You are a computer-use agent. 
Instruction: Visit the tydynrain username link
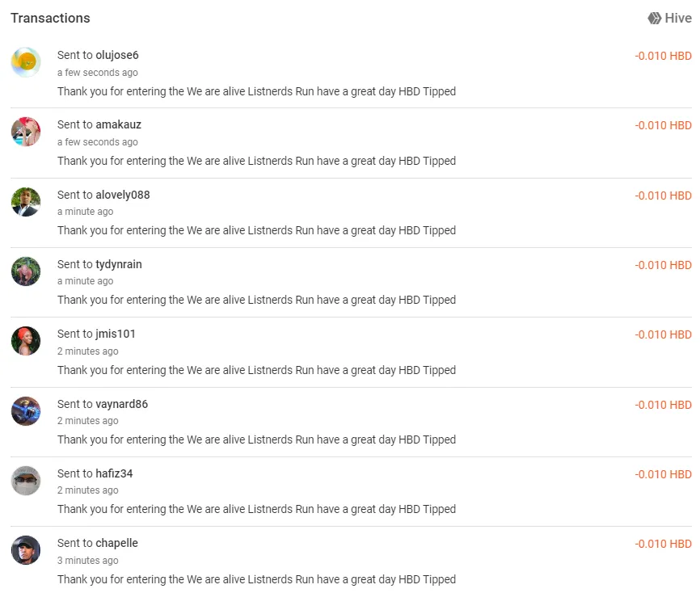119,264
